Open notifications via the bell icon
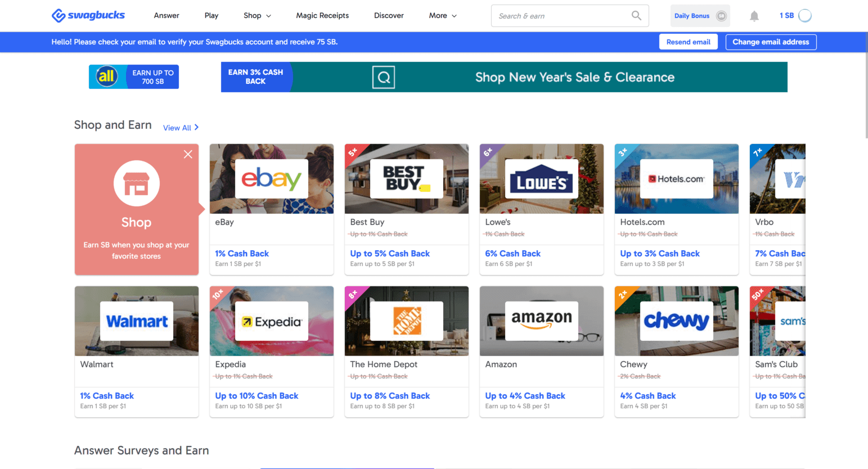Image resolution: width=868 pixels, height=469 pixels. 754,15
